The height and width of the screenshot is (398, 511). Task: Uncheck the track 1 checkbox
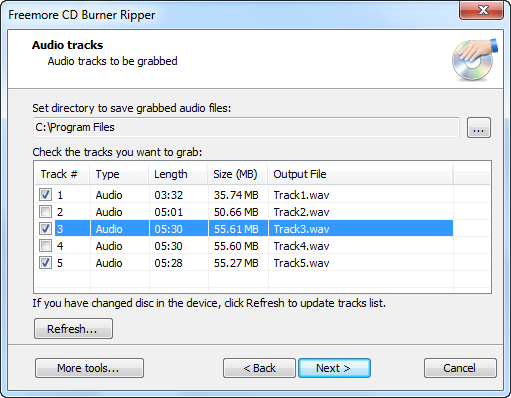45,195
